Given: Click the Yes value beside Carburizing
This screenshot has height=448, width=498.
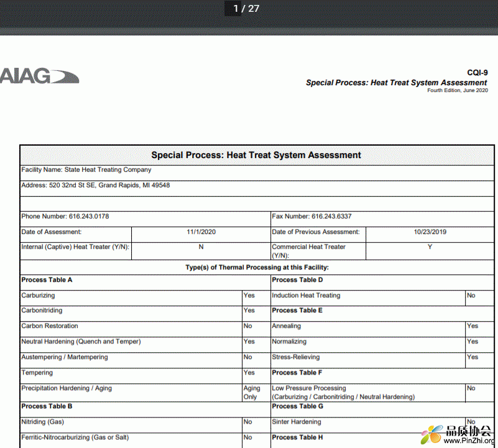Looking at the screenshot, I should click(x=249, y=296).
